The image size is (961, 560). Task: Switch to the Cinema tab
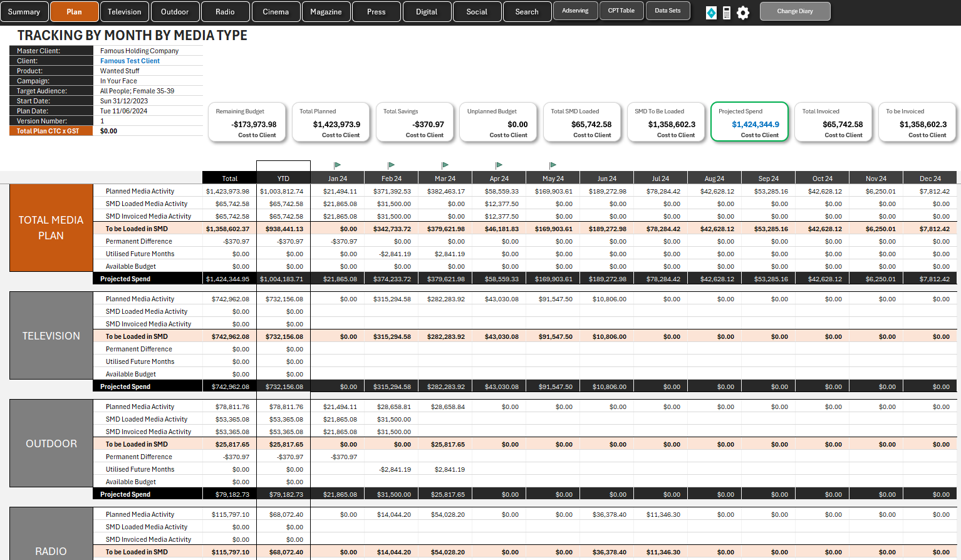click(276, 12)
